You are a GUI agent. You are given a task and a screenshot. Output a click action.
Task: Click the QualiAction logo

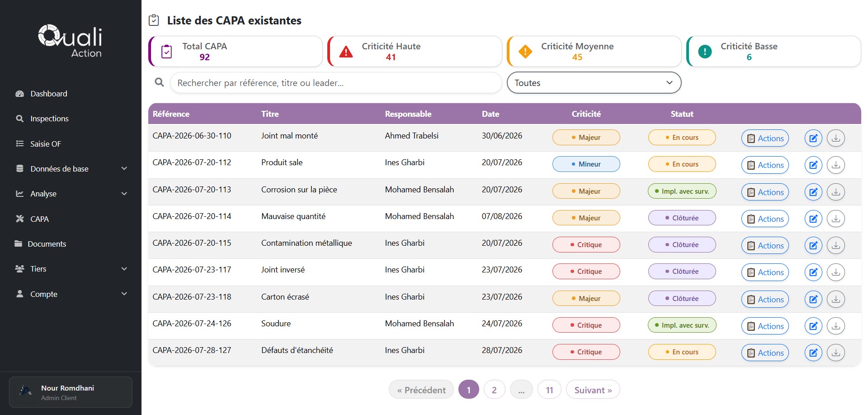point(70,41)
